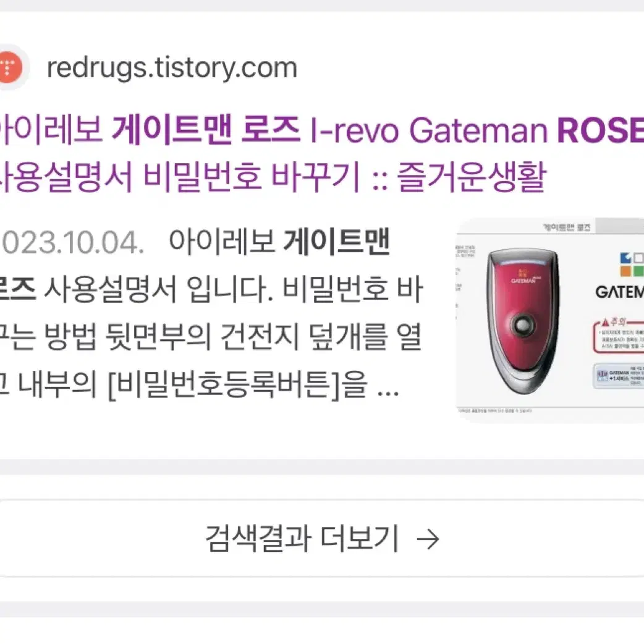Click the orange Tistory favicon icon
This screenshot has width=644, height=644.
pos(9,67)
